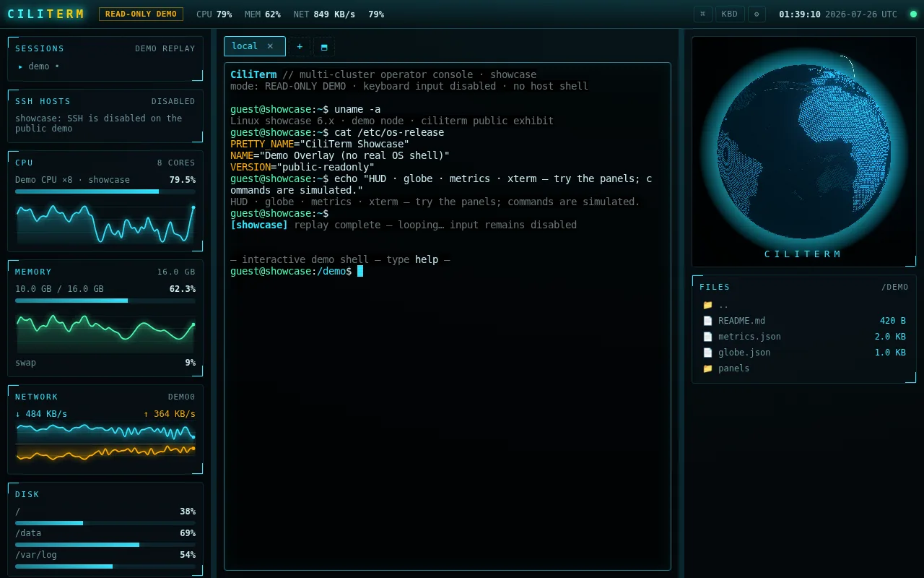Click the 16.0 GB memory total label
This screenshot has width=924, height=578.
tap(176, 272)
